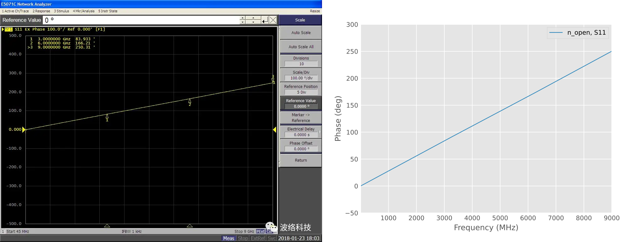Click the n_open S11 legend line
The height and width of the screenshot is (242, 644).
click(x=556, y=33)
